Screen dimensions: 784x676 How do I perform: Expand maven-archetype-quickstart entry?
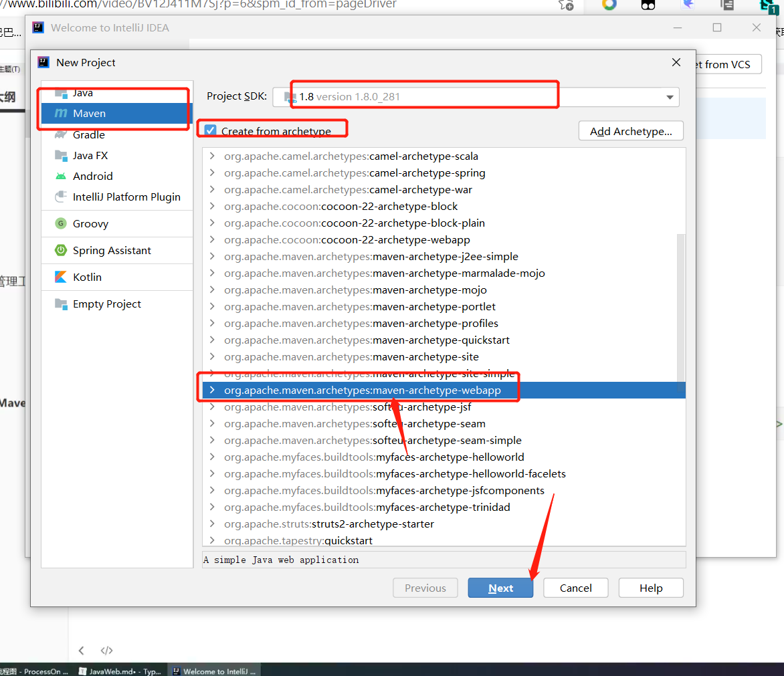pos(212,340)
